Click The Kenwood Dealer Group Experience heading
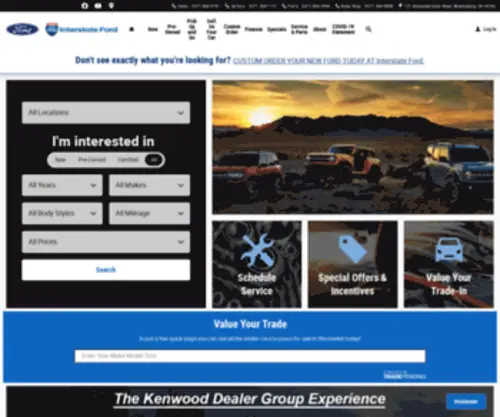Image resolution: width=500 pixels, height=417 pixels. pyautogui.click(x=250, y=399)
